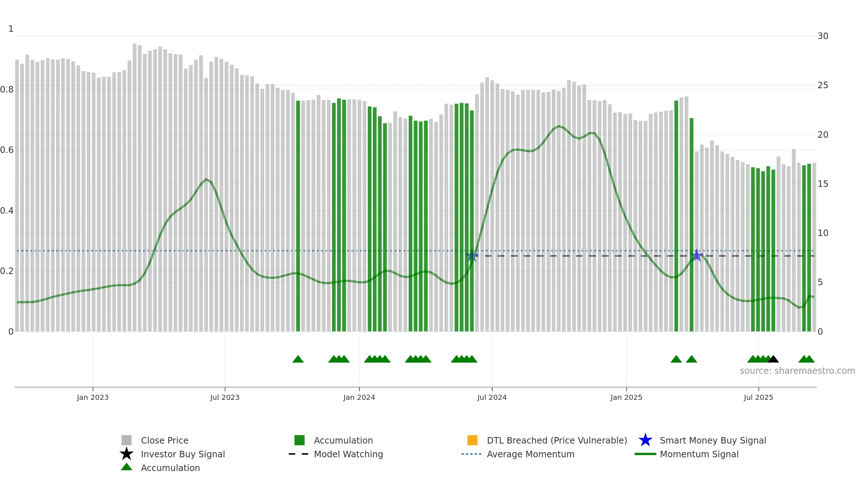This screenshot has width=868, height=488.
Task: Click the blue Smart Money Buy Signal legend star
Action: click(645, 440)
